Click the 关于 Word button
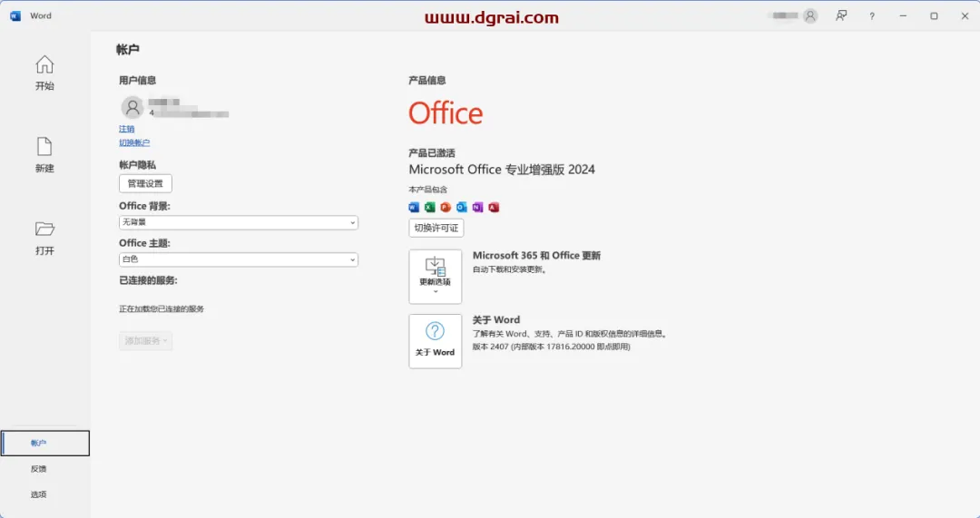 tap(435, 341)
